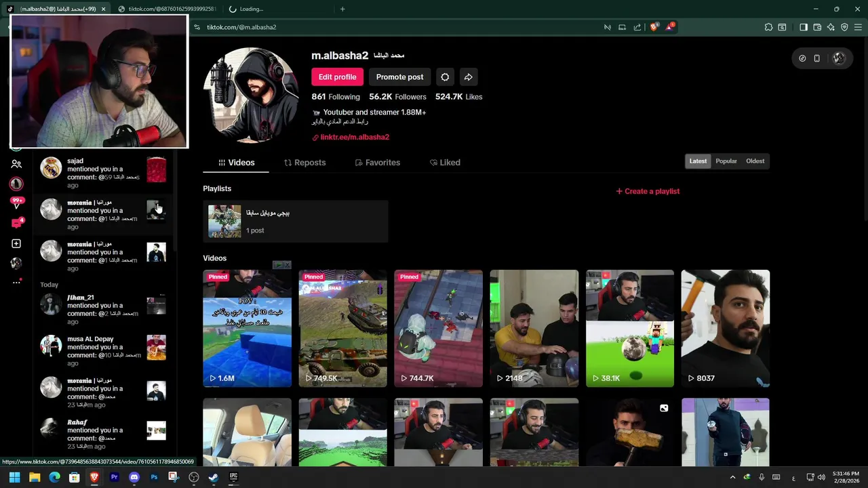This screenshot has width=868, height=488.
Task: Open Leo AI sparkle icon in toolbar
Action: 831,27
